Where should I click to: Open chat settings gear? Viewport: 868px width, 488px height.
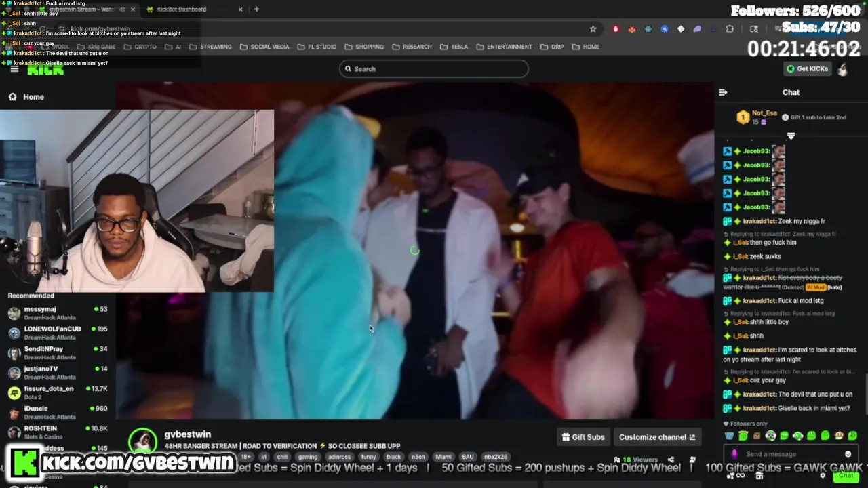823,476
